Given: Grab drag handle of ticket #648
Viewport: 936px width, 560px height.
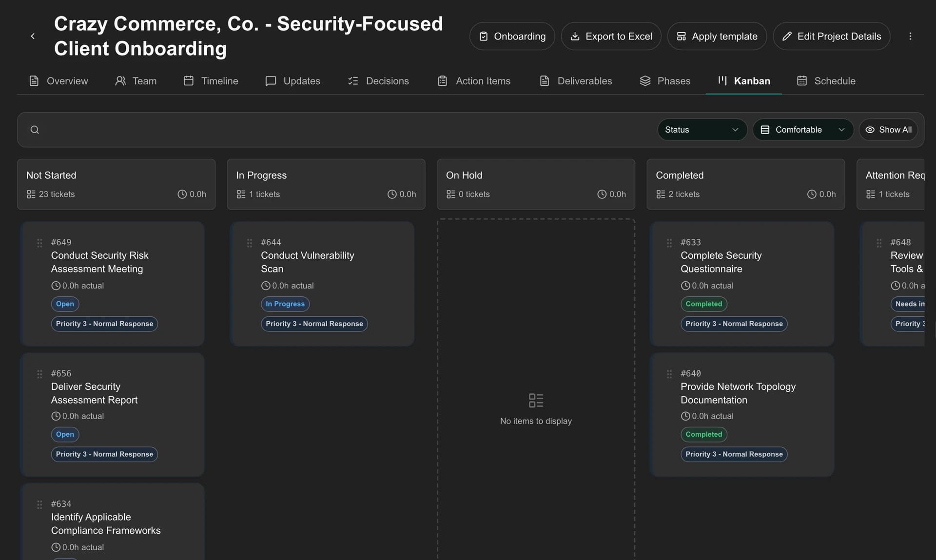Looking at the screenshot, I should (x=879, y=243).
